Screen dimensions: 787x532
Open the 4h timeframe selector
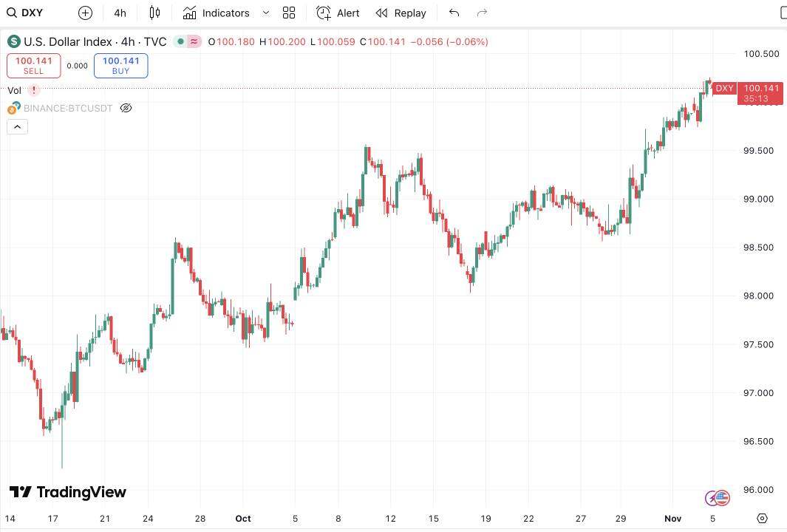[120, 13]
